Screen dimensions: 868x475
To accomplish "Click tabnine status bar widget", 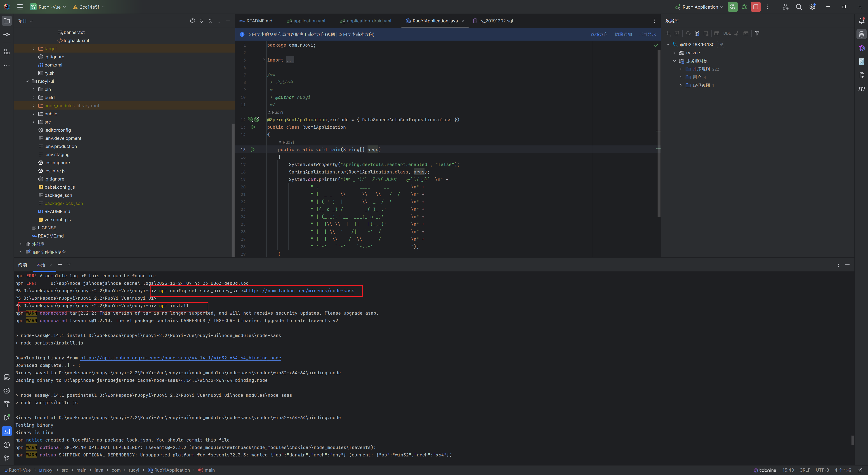I will pos(765,470).
